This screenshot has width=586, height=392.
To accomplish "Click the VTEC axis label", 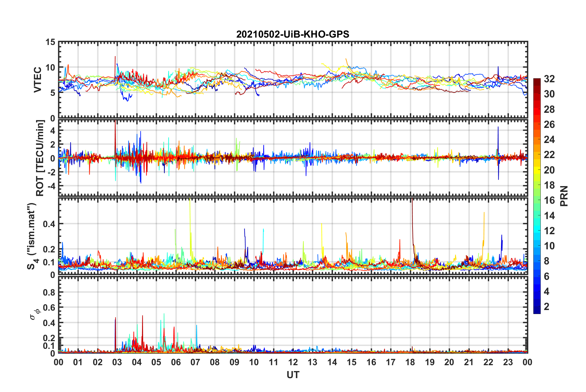I will (x=38, y=80).
